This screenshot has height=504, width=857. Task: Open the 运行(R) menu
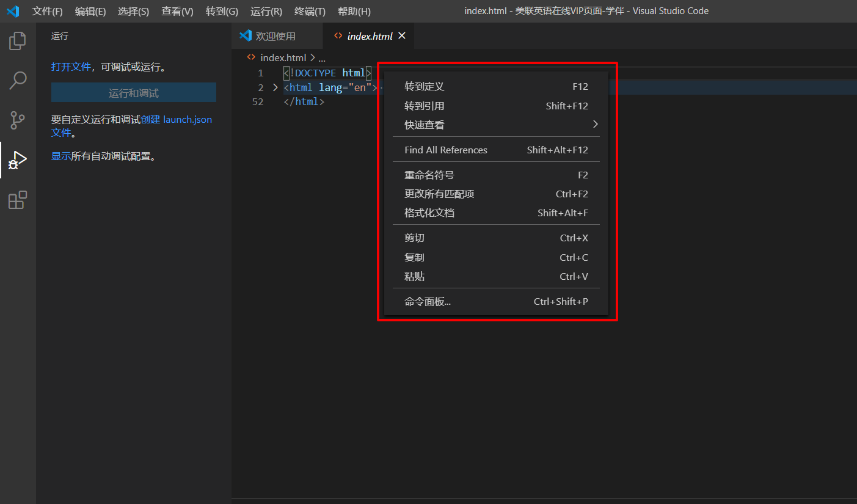(266, 11)
